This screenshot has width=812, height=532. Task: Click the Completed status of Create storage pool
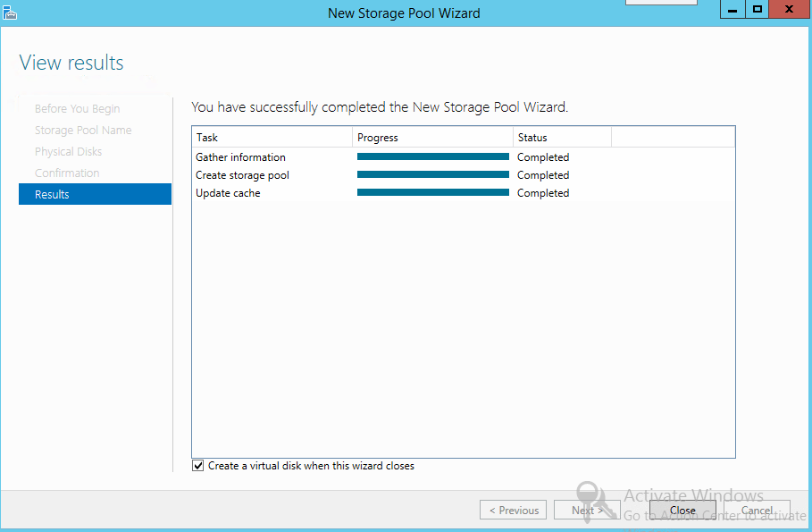point(543,174)
